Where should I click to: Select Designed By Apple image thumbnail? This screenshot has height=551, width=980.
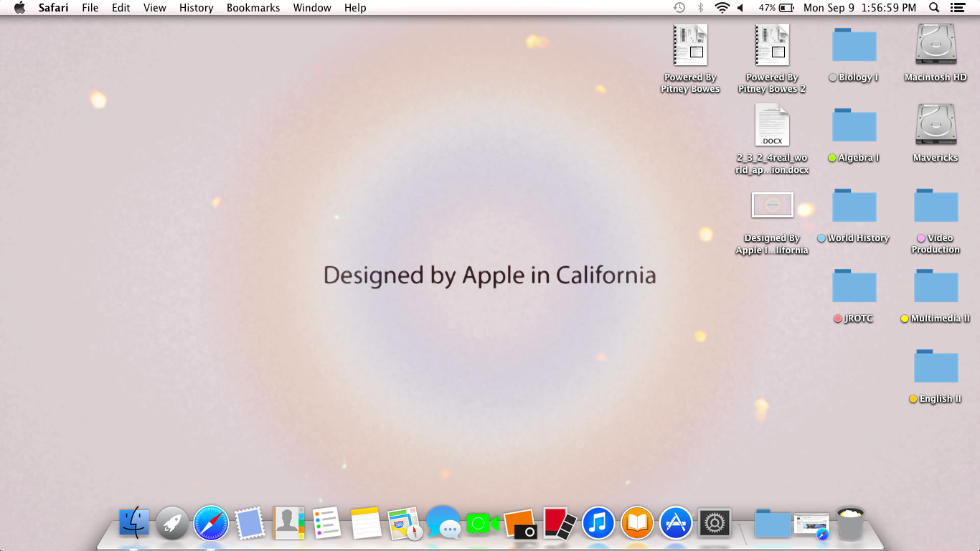point(772,205)
